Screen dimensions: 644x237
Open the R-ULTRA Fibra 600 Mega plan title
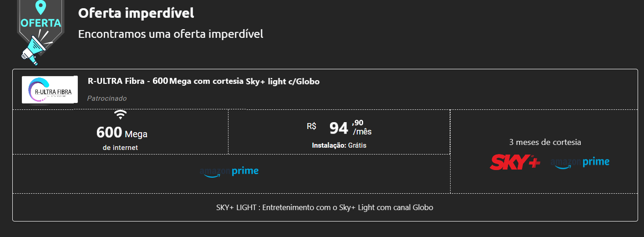pyautogui.click(x=203, y=82)
